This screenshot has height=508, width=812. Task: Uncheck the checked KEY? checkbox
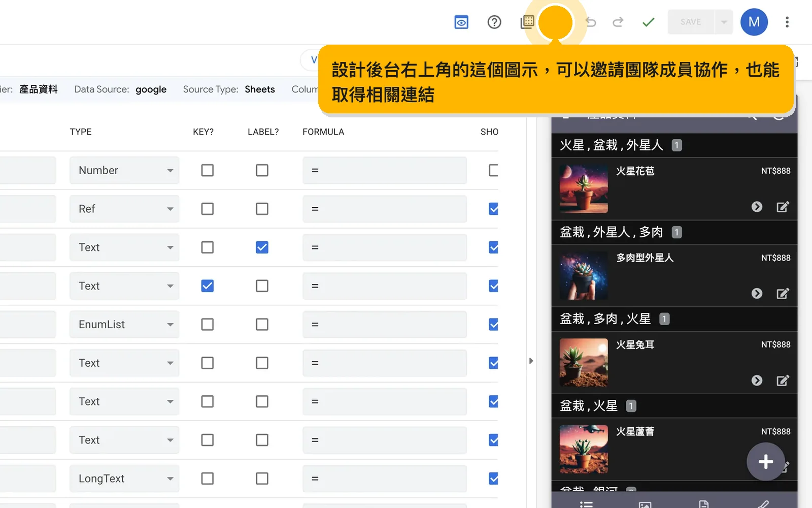click(x=207, y=286)
